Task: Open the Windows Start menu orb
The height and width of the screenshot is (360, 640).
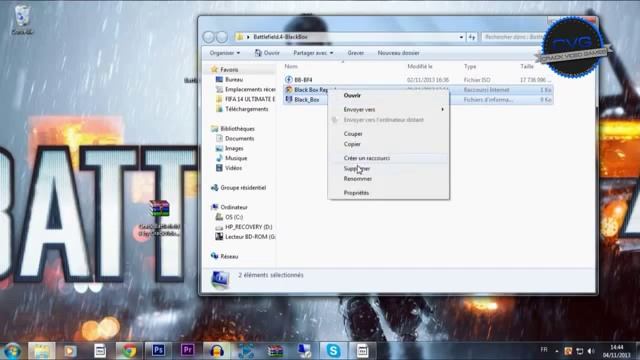Action: (x=12, y=351)
